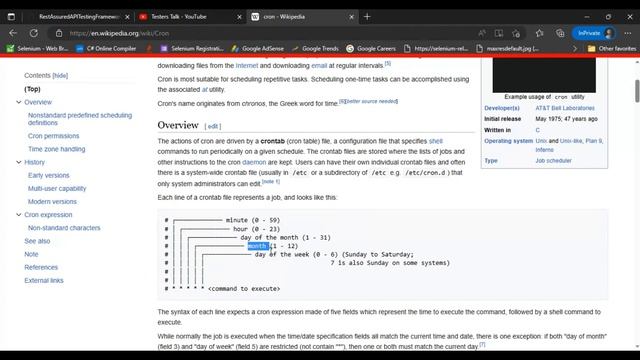
Task: Open the Collections icon
Action: 560,33
